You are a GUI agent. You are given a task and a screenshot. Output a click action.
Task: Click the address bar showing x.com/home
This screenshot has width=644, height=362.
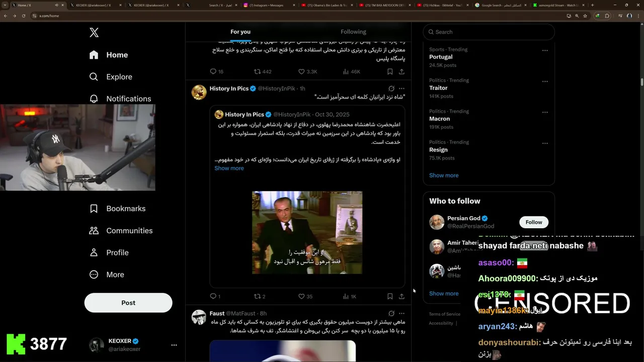point(297,16)
